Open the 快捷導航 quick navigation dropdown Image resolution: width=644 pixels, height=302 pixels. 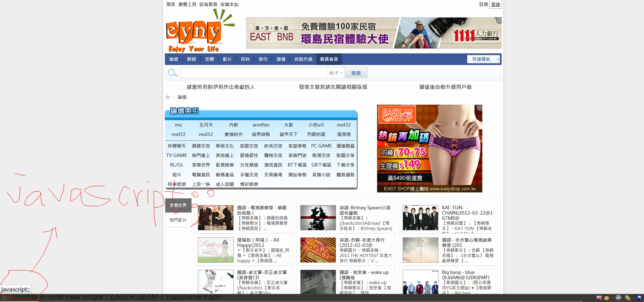(483, 59)
